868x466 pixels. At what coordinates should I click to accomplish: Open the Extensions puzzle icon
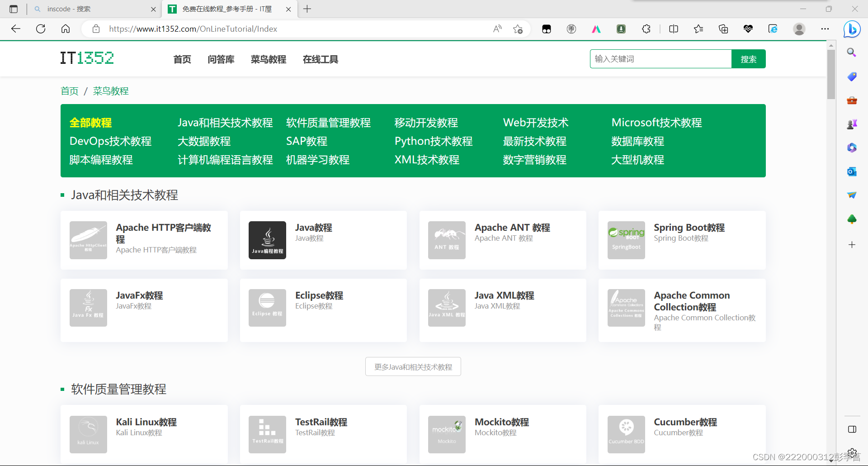point(646,29)
